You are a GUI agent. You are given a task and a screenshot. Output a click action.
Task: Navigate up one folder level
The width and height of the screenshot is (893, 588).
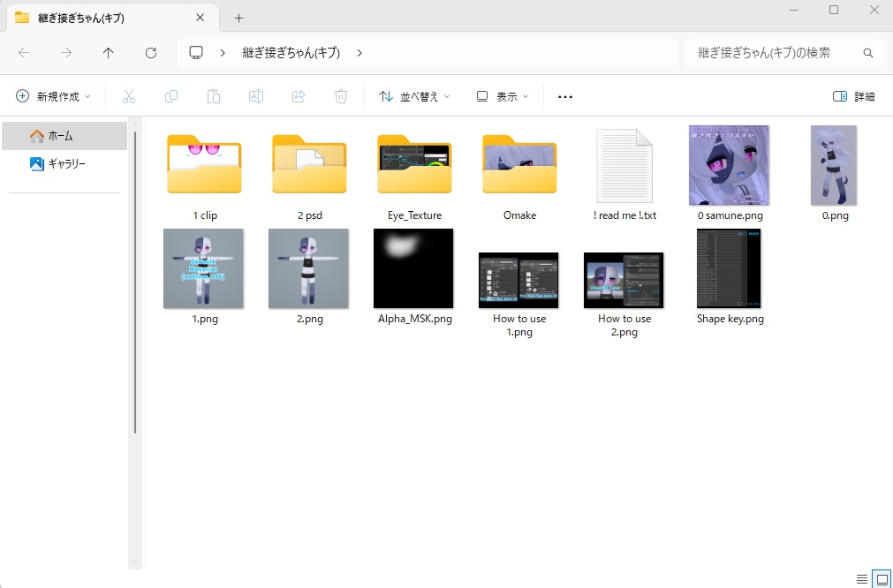pyautogui.click(x=108, y=53)
